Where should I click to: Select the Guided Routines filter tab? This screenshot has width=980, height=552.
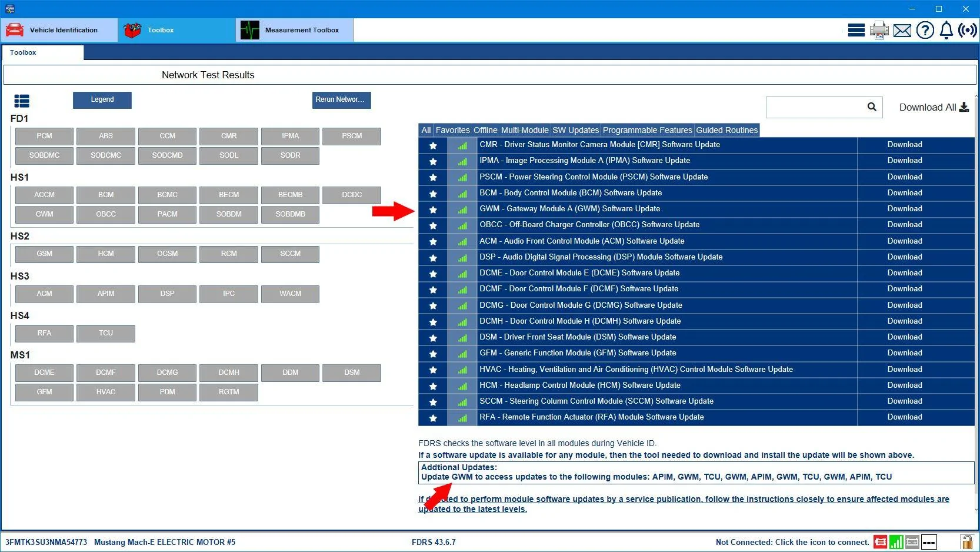point(727,130)
